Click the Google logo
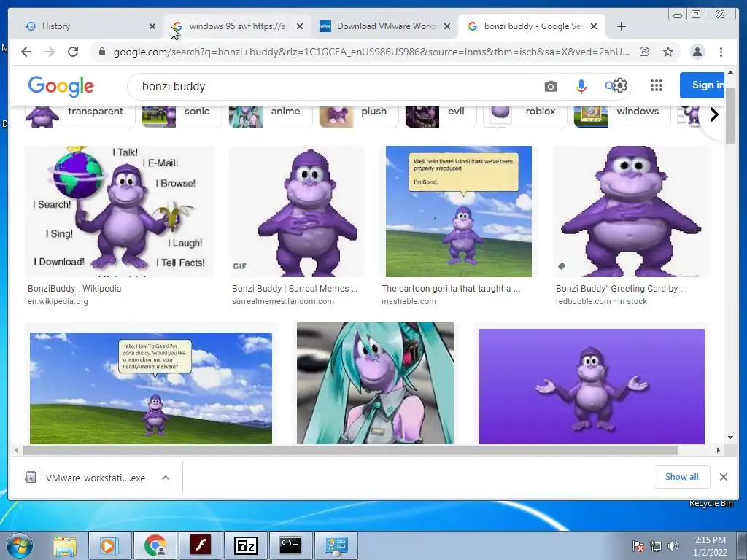747x560 pixels. 61,86
